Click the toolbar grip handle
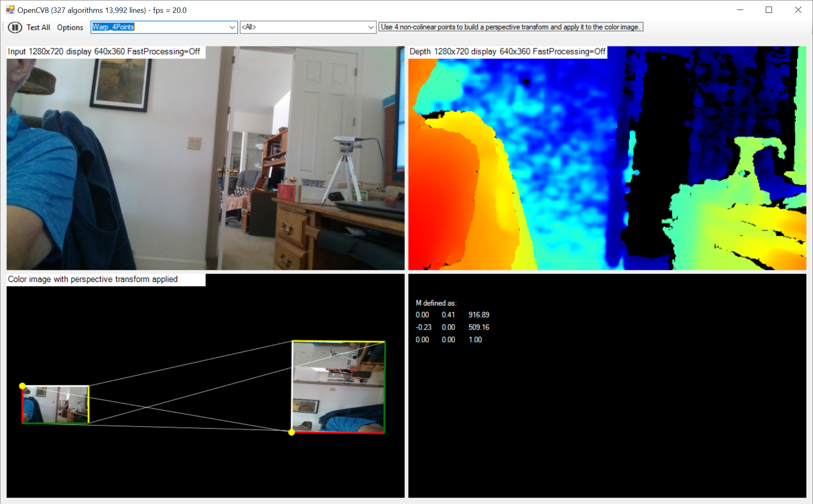 (x=3, y=27)
